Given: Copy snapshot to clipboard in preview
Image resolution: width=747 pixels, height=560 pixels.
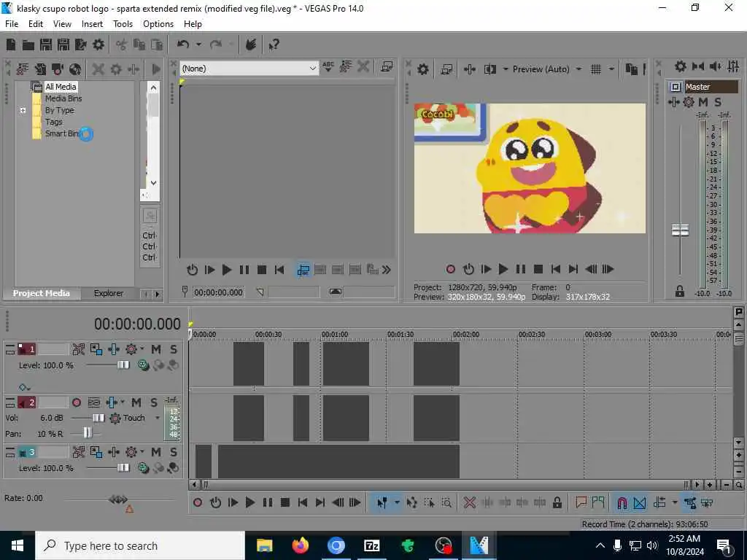Looking at the screenshot, I should [x=631, y=69].
